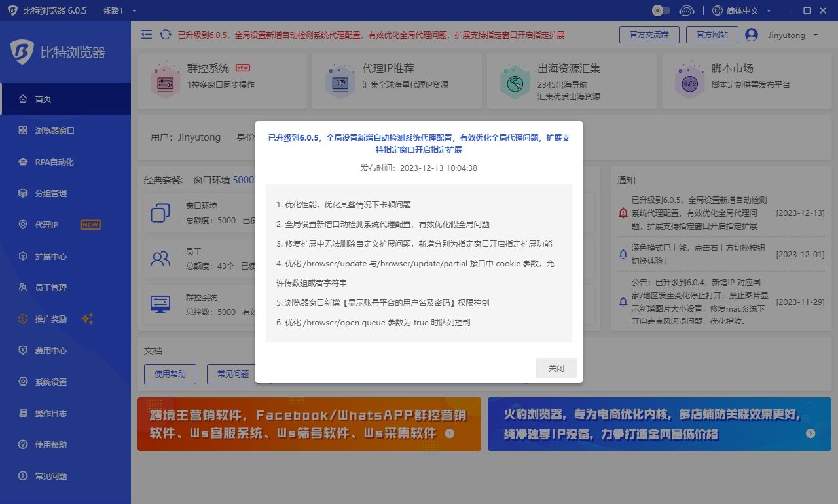Open the 官方网站 link button
This screenshot has width=838, height=504.
coord(712,35)
